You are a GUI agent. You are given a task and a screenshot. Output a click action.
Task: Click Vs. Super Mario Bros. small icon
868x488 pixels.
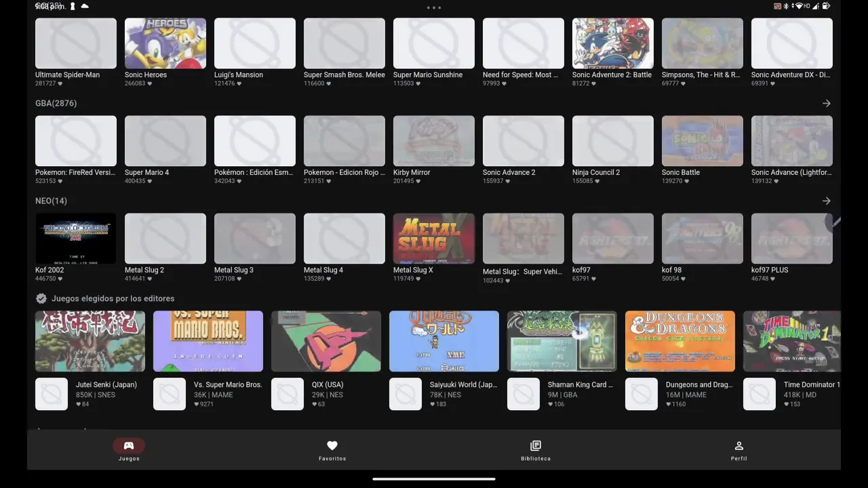(x=170, y=394)
